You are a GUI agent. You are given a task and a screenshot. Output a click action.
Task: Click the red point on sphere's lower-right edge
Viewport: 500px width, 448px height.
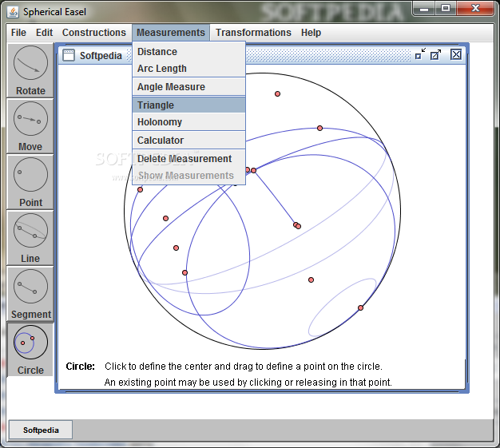pos(360,307)
